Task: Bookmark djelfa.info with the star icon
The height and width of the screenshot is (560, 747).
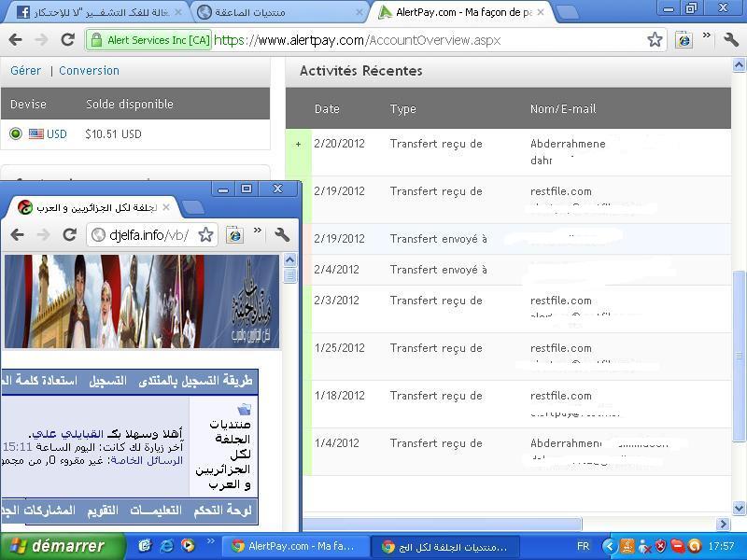Action: coord(205,234)
